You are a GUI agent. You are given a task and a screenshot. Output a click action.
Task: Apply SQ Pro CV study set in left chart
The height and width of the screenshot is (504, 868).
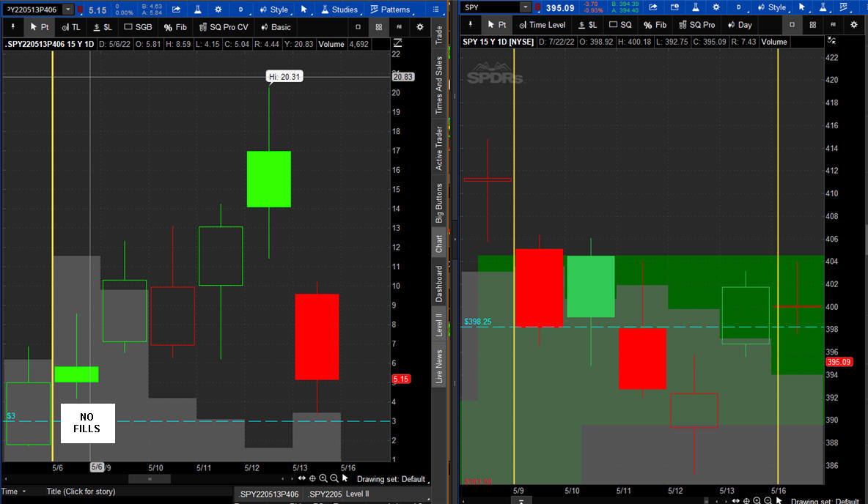click(x=224, y=26)
